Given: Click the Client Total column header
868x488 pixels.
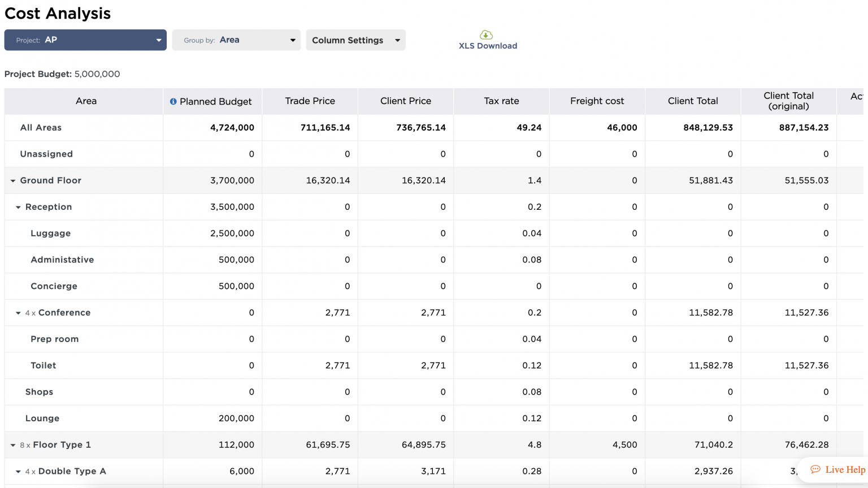Looking at the screenshot, I should click(x=693, y=101).
